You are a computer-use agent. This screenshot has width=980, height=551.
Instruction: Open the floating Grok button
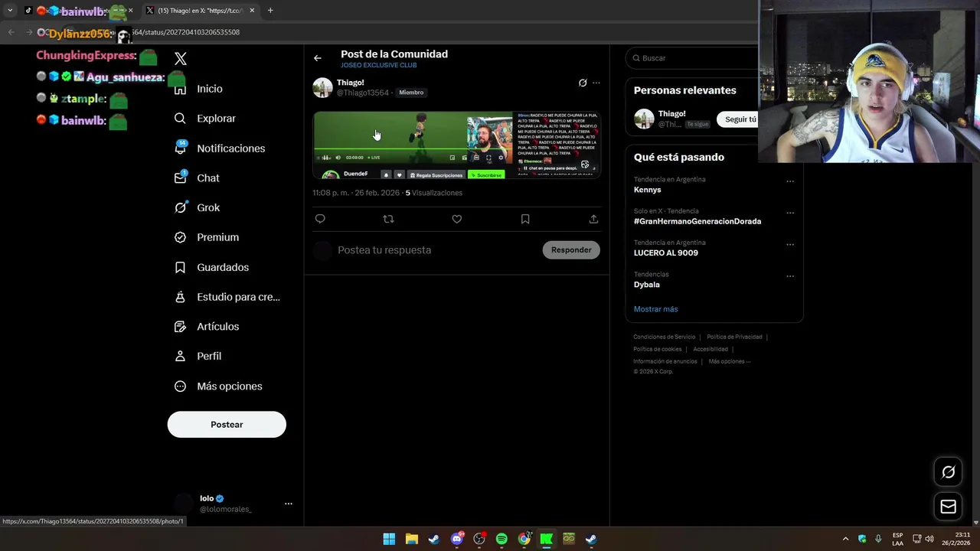pyautogui.click(x=948, y=472)
